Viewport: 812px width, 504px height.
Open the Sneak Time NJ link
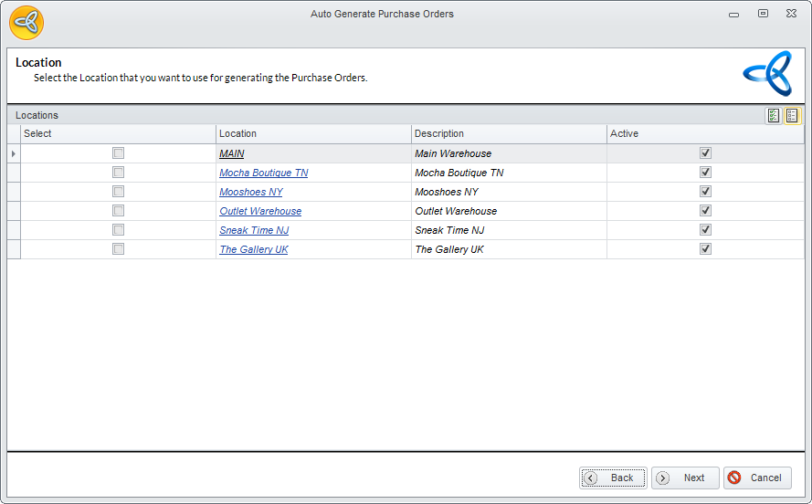[254, 230]
